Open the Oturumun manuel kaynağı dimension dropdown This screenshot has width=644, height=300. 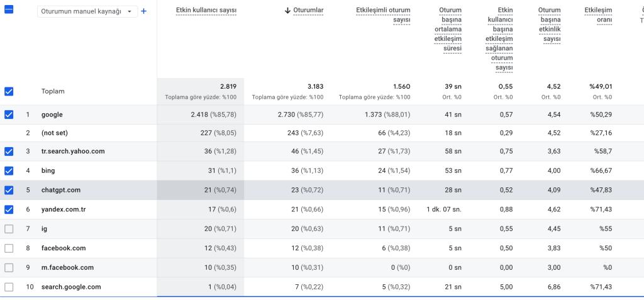[87, 12]
